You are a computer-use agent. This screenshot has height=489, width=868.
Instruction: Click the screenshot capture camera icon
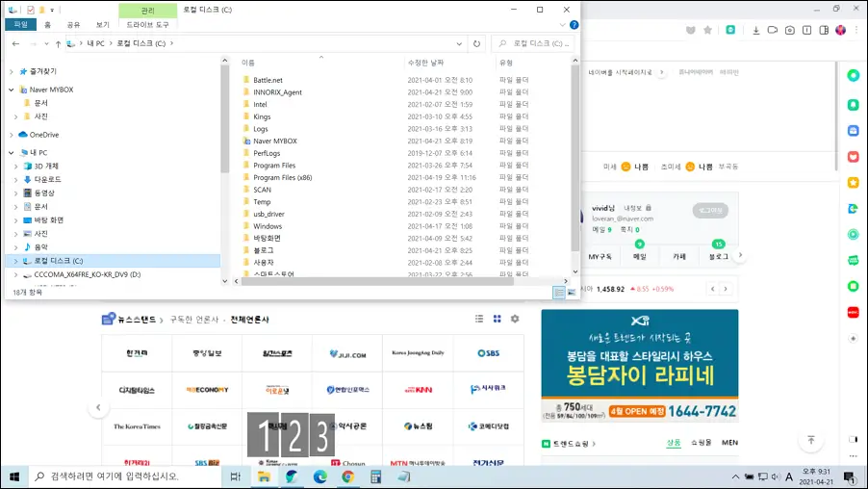790,30
